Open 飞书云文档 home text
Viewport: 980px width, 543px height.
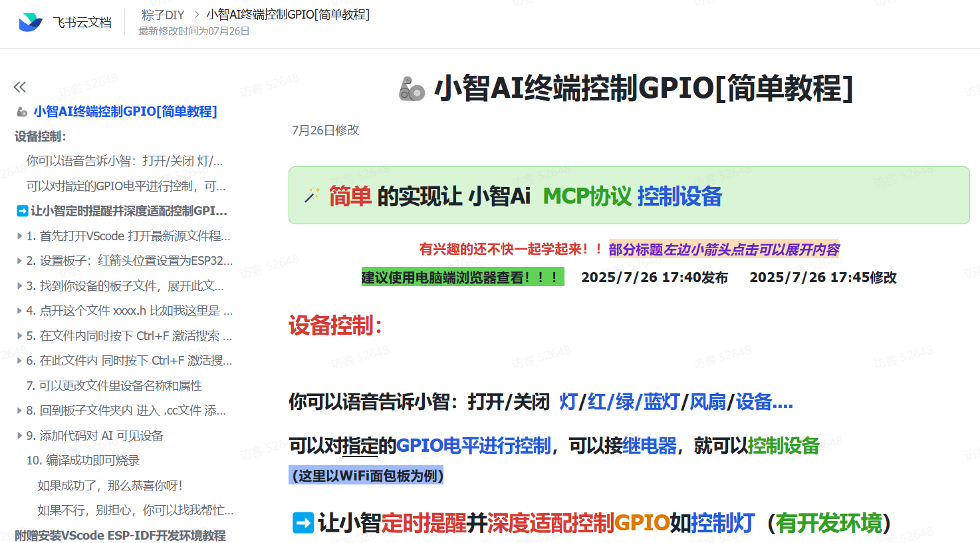click(82, 23)
